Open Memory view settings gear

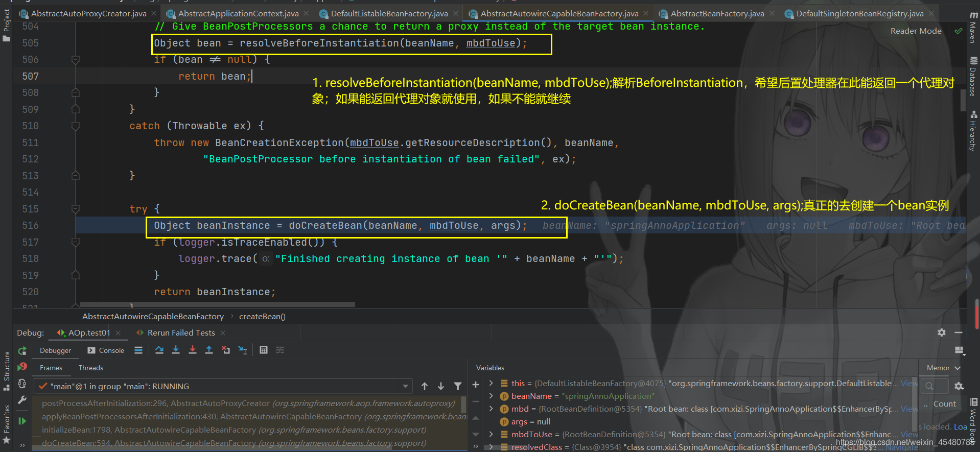(x=959, y=386)
